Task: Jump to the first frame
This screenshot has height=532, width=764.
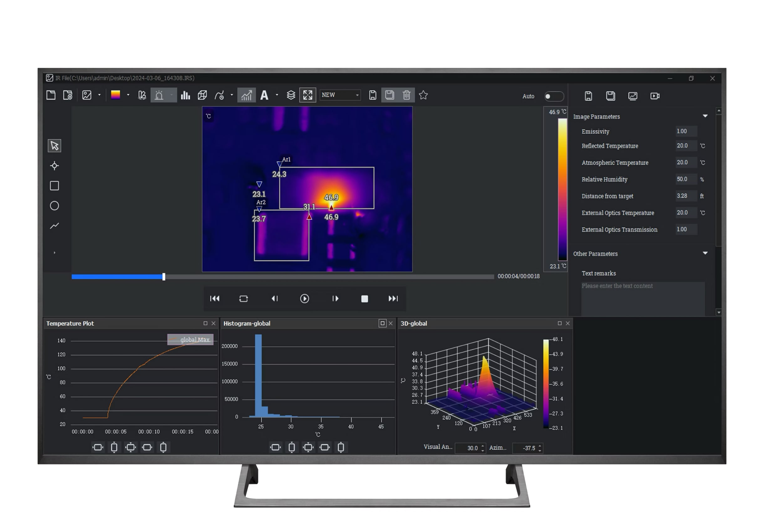Action: (215, 299)
